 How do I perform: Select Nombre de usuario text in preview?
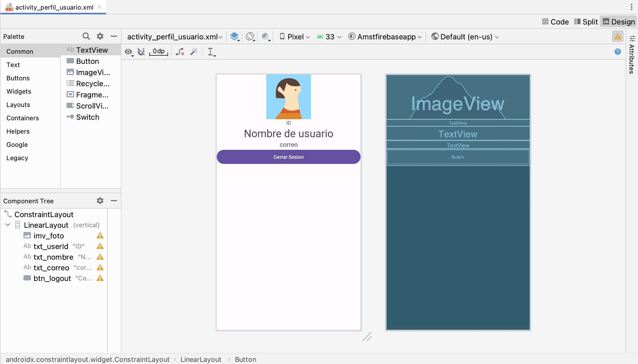tap(288, 134)
